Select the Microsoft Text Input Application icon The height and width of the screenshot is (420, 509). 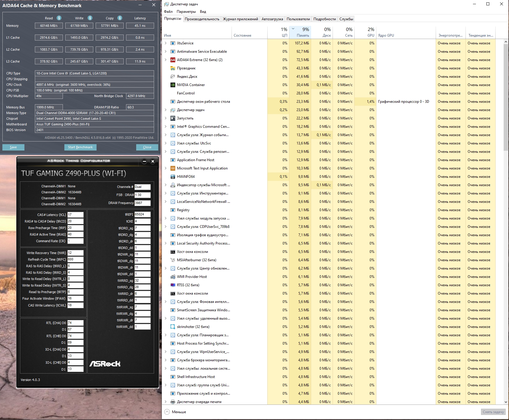tap(173, 168)
